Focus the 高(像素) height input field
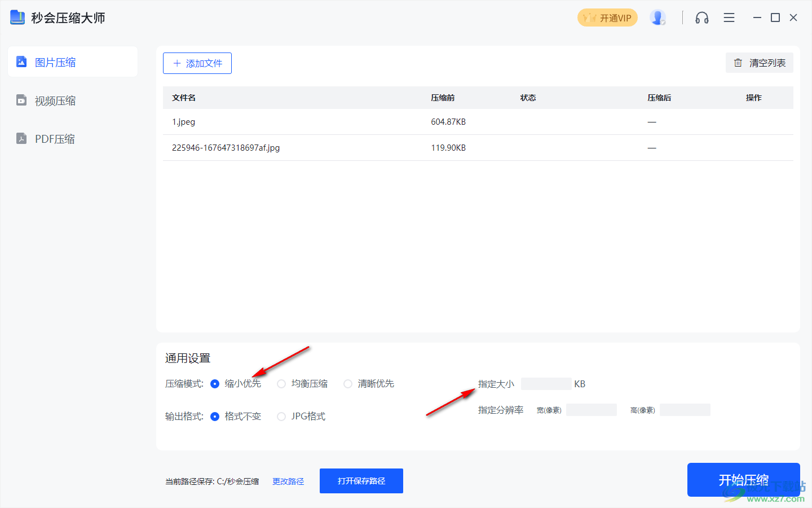 (685, 410)
